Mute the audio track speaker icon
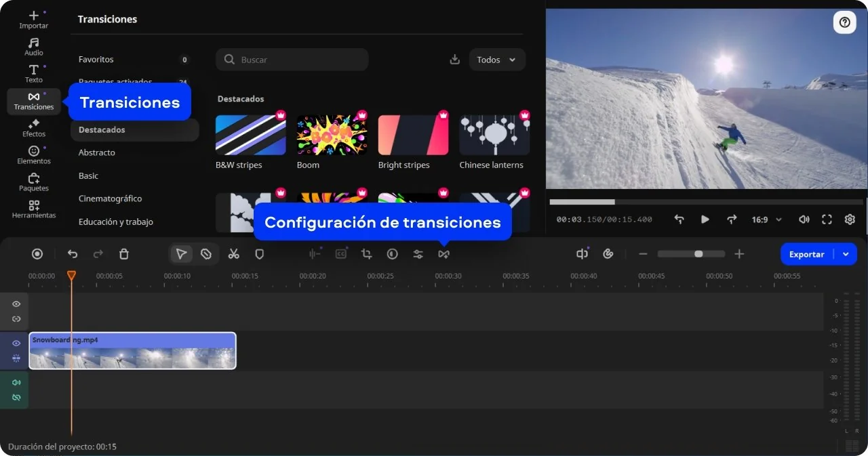This screenshot has width=868, height=456. pyautogui.click(x=16, y=382)
